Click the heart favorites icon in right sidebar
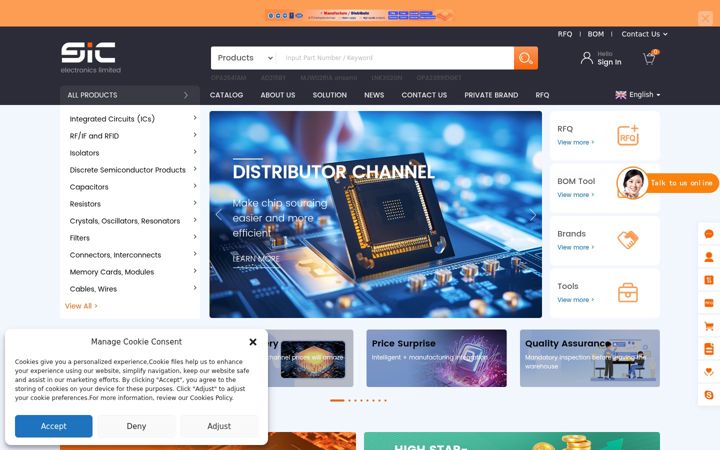Image resolution: width=720 pixels, height=450 pixels. [x=709, y=371]
